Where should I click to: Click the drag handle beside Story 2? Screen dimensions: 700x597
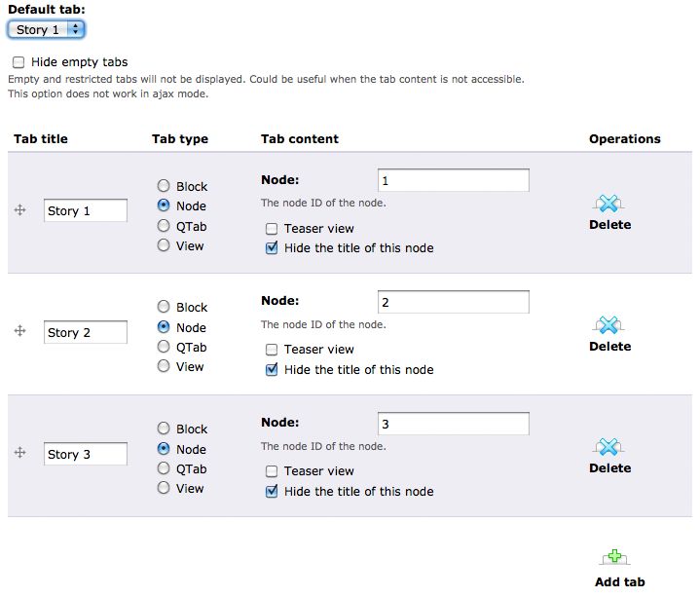(x=19, y=332)
